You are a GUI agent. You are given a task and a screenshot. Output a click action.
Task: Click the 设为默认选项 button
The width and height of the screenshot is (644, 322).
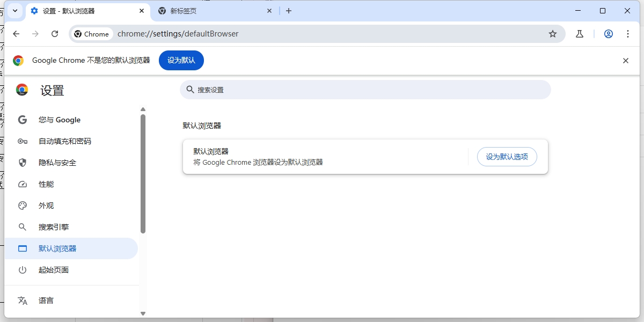tap(507, 157)
